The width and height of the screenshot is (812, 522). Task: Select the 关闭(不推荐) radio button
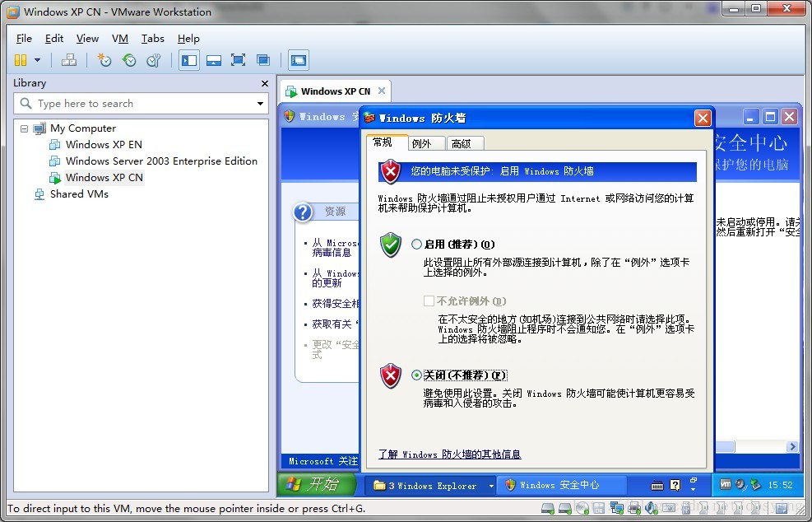click(x=416, y=375)
